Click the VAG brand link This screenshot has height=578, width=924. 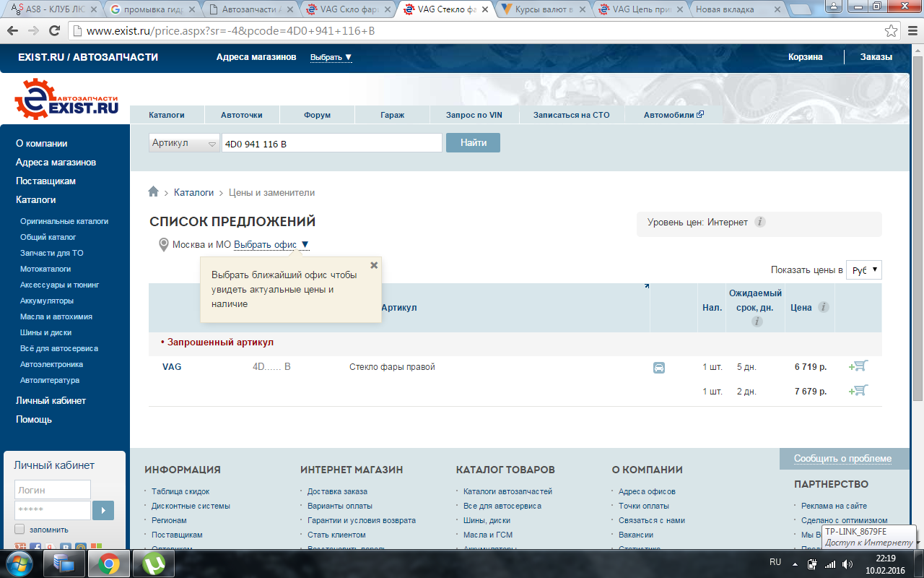pyautogui.click(x=172, y=367)
